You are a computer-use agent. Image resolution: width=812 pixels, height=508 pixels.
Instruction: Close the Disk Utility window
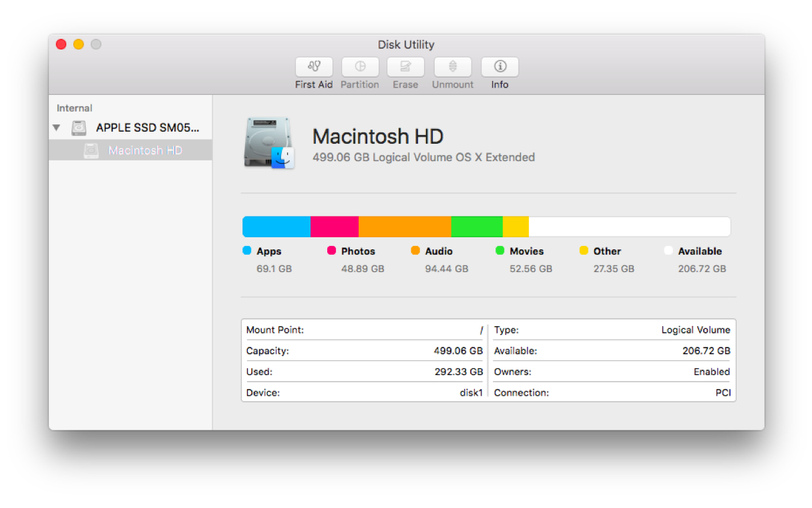[61, 44]
